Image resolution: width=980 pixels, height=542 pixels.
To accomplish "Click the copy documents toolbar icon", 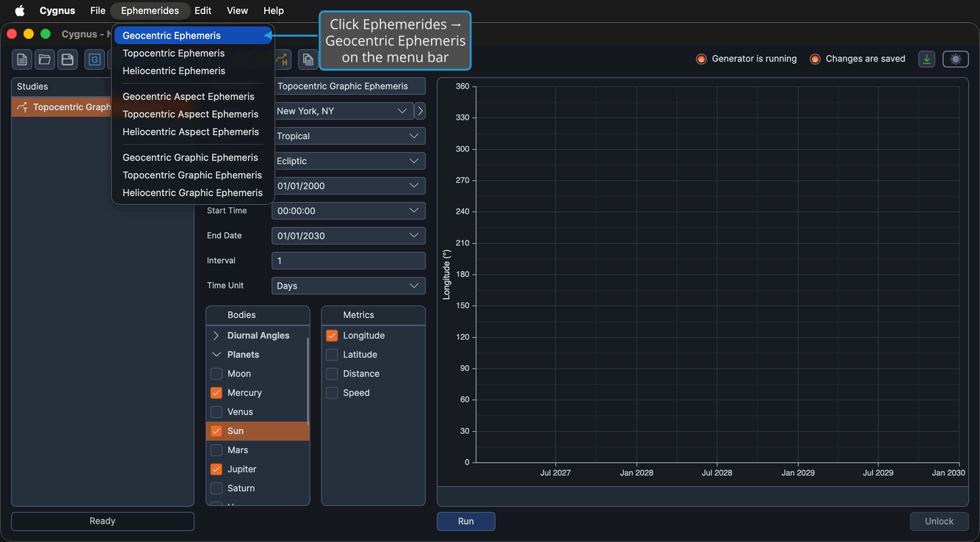I will pyautogui.click(x=308, y=59).
